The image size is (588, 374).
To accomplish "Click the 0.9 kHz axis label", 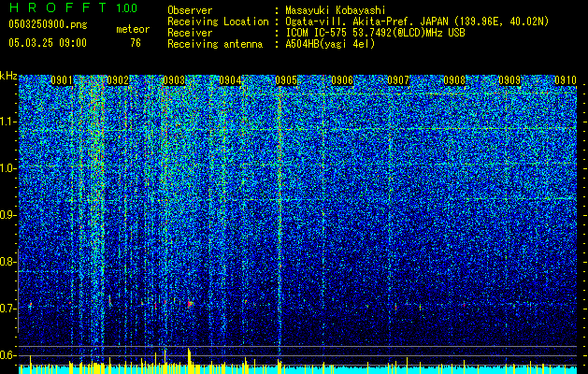I will tap(8, 215).
